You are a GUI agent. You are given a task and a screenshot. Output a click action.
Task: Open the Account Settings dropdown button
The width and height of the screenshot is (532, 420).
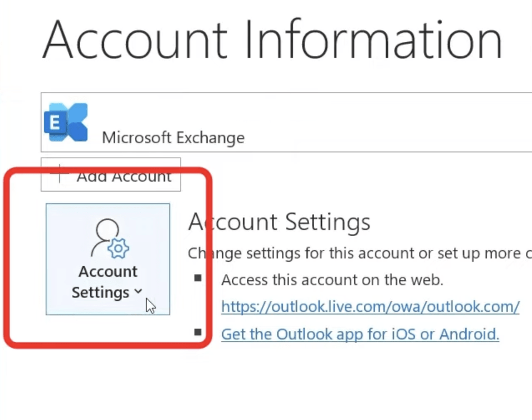pyautogui.click(x=108, y=259)
